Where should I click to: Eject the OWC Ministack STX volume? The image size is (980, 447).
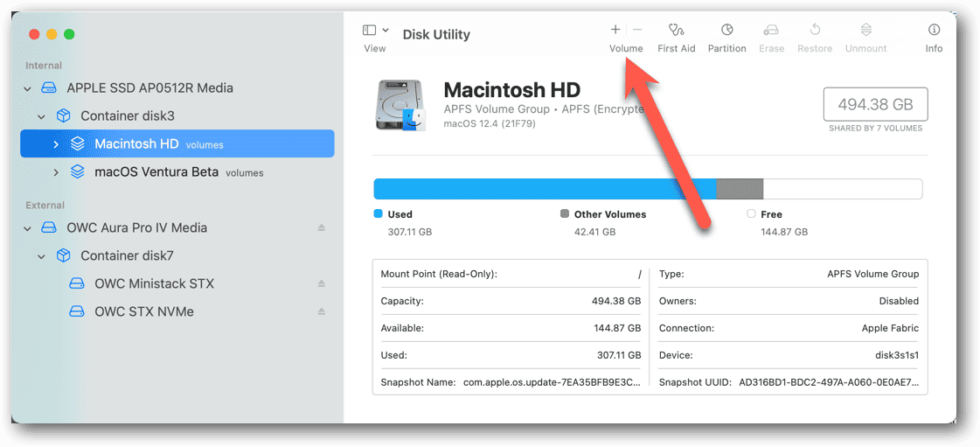tap(321, 284)
